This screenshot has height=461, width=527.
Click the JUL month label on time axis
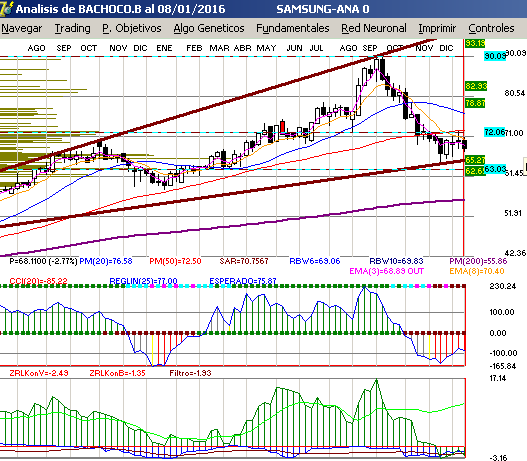(316, 48)
